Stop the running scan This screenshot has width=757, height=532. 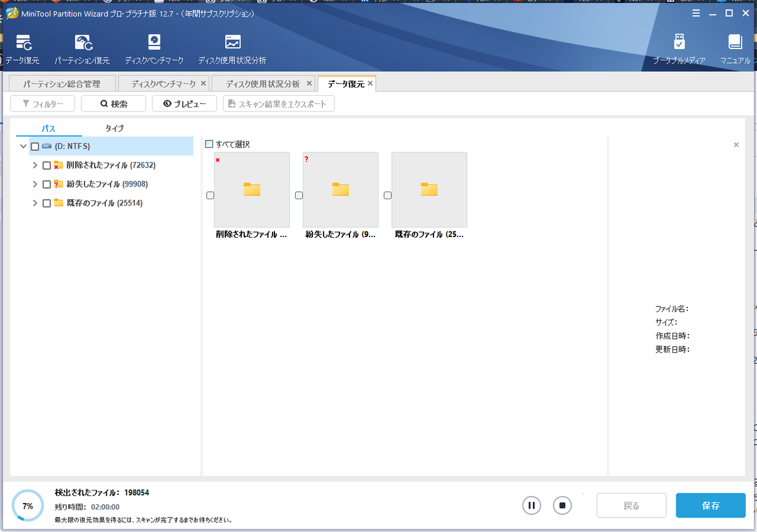(563, 505)
